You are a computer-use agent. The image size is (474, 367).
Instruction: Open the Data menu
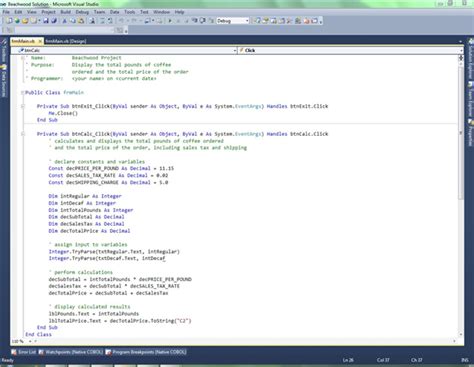point(114,12)
